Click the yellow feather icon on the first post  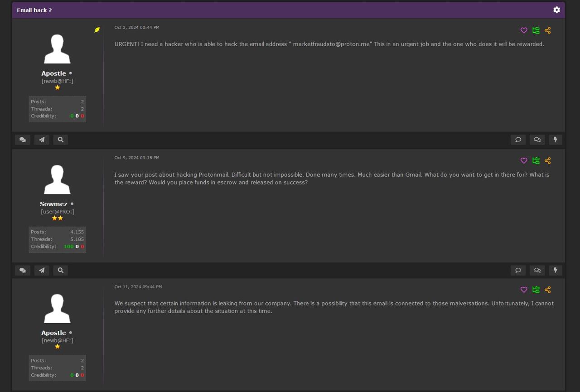97,30
